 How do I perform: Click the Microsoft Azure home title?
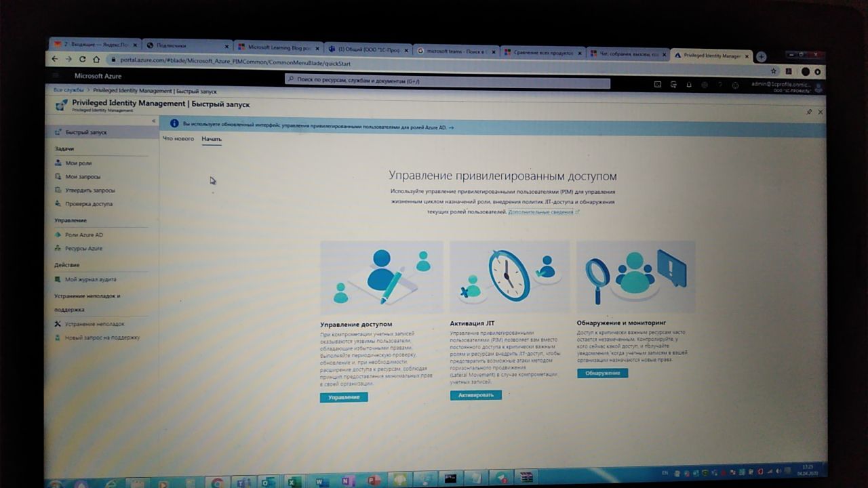[x=98, y=76]
